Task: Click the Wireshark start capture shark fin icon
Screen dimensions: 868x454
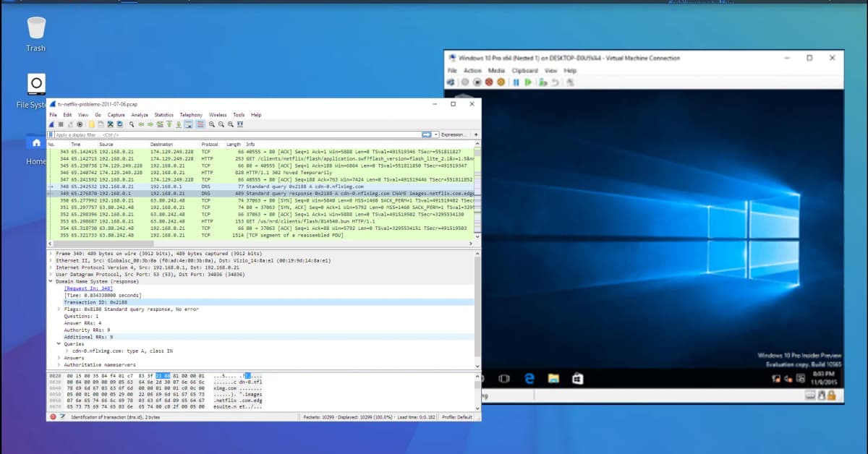Action: (x=51, y=124)
